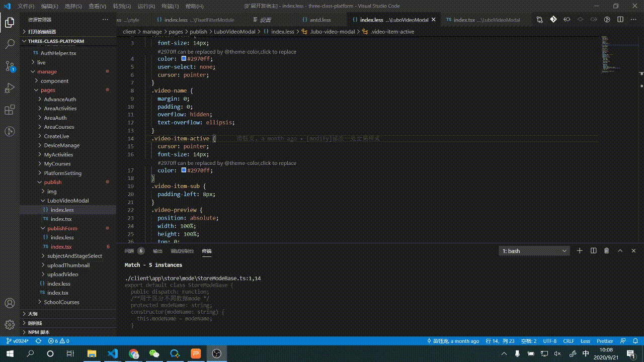The height and width of the screenshot is (362, 644).
Task: Open the terminal selector showing 1: bash
Action: coord(533,250)
